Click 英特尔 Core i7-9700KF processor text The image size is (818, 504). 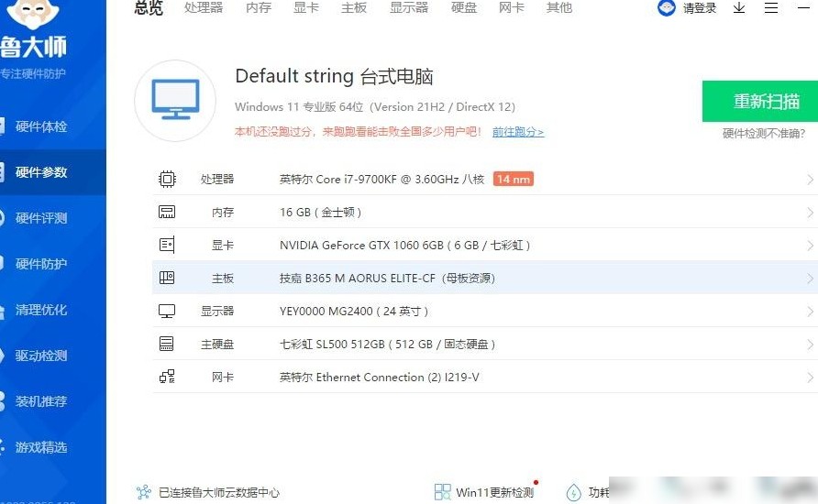click(x=381, y=180)
